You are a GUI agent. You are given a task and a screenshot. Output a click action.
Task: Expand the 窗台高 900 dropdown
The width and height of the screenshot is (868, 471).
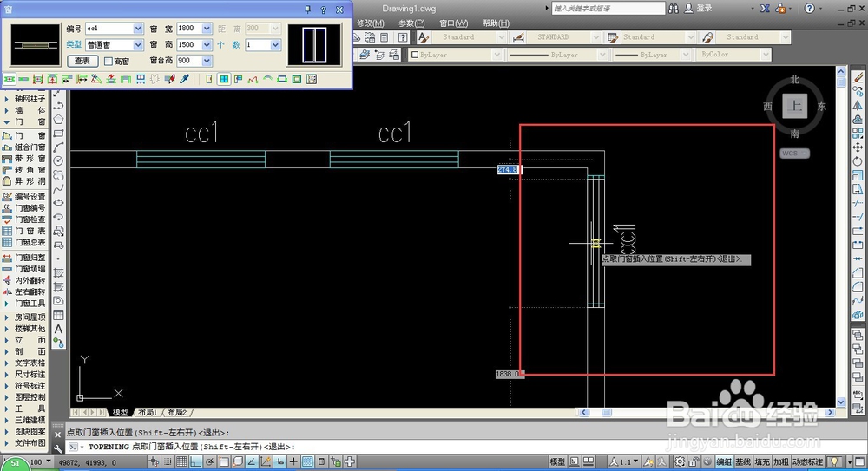(207, 61)
